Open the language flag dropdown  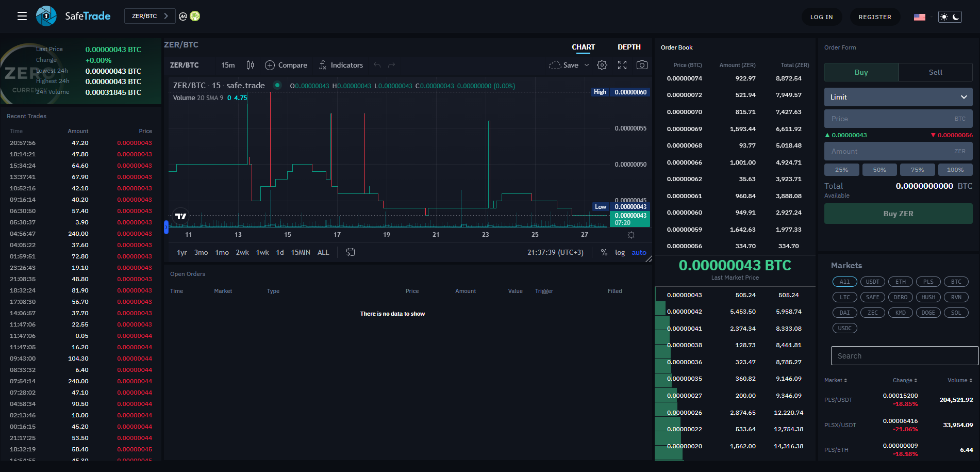[x=920, y=17]
